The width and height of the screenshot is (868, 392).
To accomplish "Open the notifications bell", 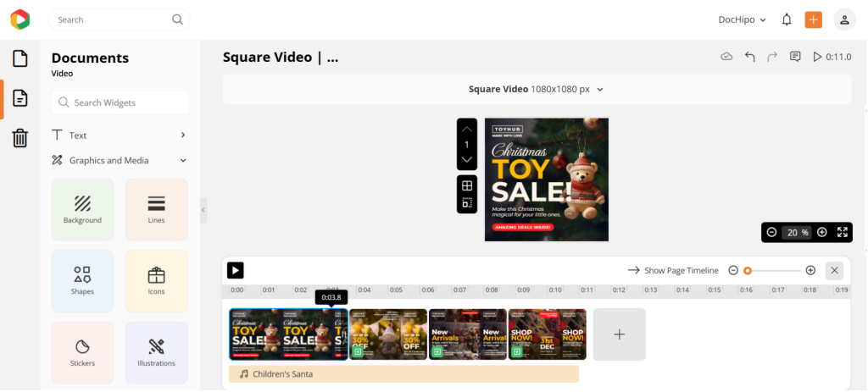I will coord(787,20).
